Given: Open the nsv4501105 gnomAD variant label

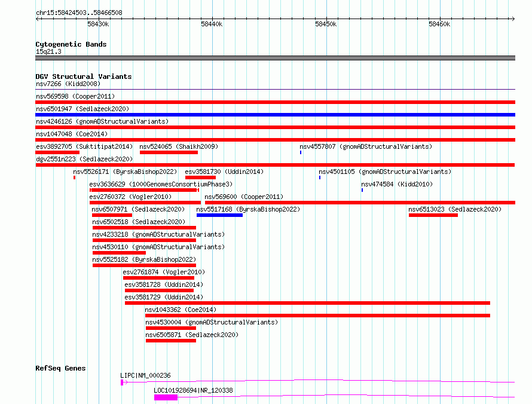Looking at the screenshot, I should pos(385,172).
